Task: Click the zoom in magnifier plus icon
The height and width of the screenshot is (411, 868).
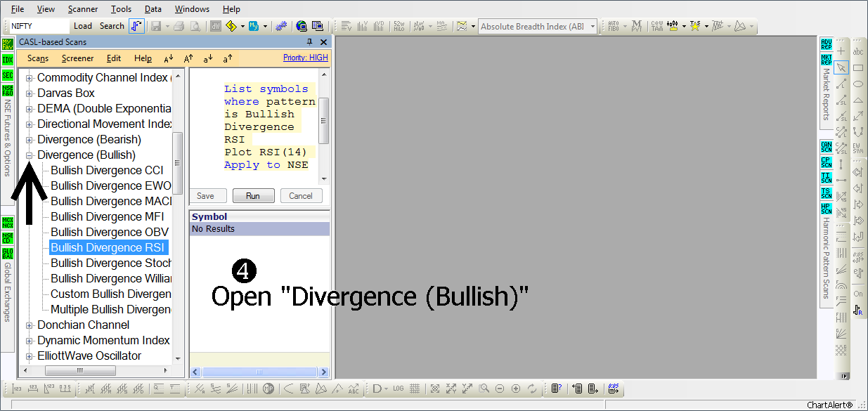Action: (x=516, y=389)
